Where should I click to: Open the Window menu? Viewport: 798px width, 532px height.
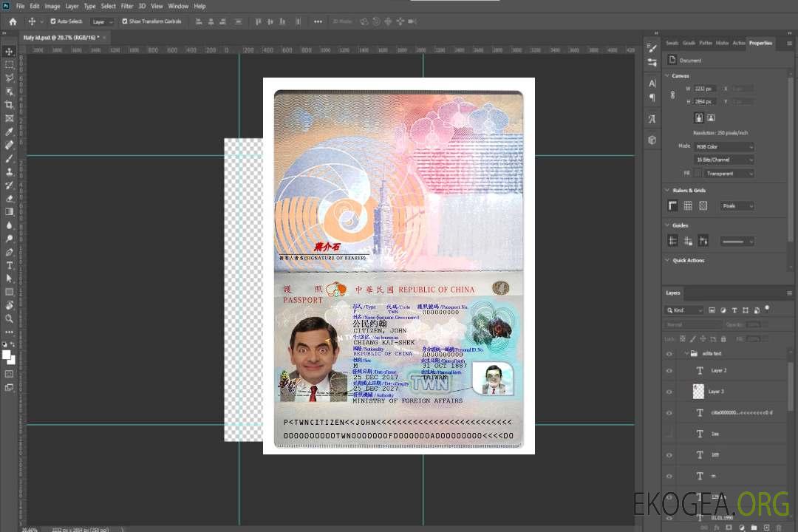pos(178,6)
